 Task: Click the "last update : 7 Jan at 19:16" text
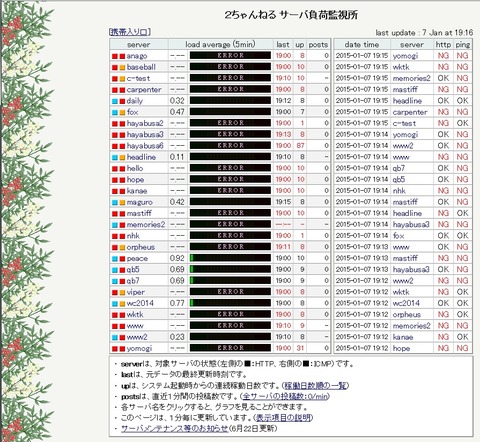coord(424,33)
